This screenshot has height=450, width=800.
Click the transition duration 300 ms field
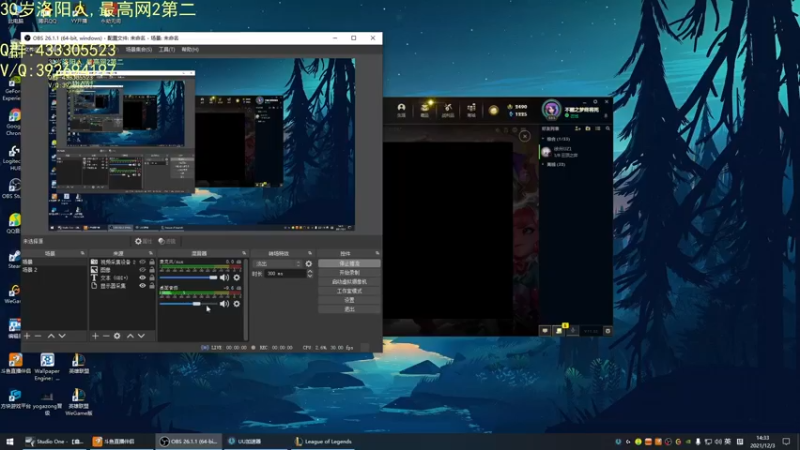coord(285,274)
